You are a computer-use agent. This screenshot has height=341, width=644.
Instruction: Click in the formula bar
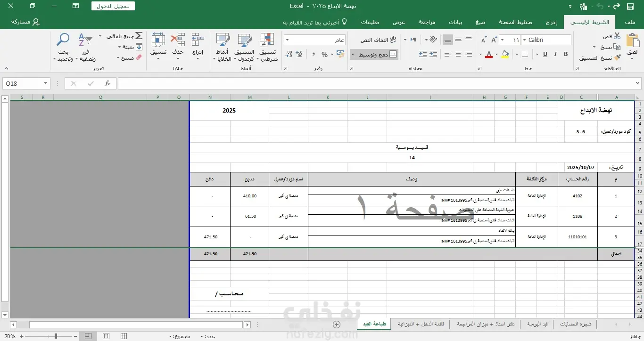tap(380, 83)
